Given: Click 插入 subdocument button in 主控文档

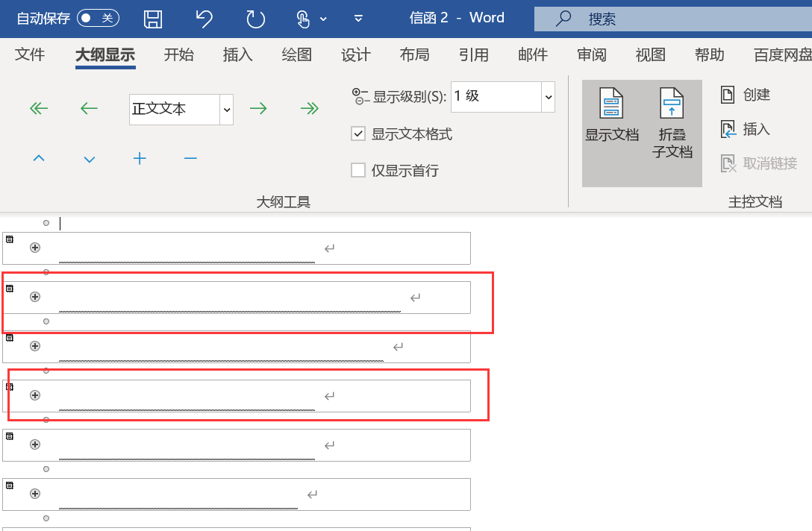Looking at the screenshot, I should tap(746, 129).
